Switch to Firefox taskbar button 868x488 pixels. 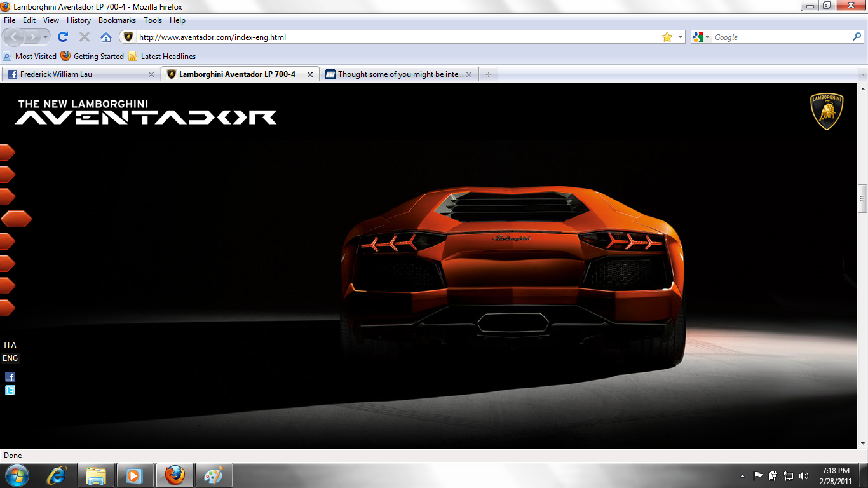tap(175, 475)
